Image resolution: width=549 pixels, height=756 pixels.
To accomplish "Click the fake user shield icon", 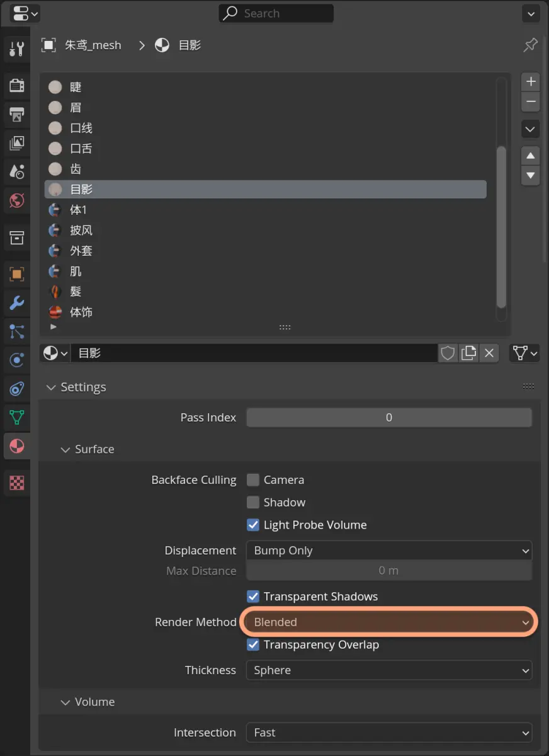I will point(448,353).
